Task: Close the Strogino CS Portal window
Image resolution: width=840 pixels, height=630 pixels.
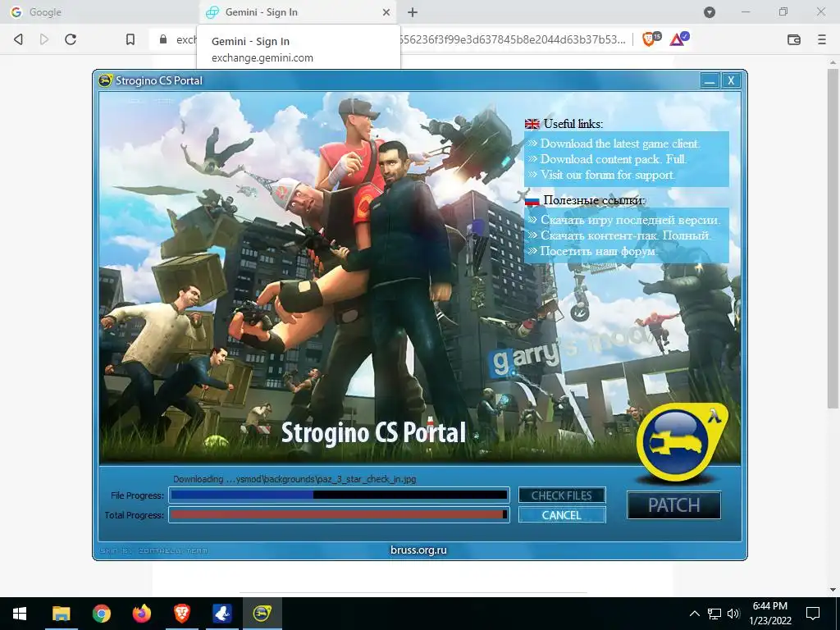Action: pos(731,80)
